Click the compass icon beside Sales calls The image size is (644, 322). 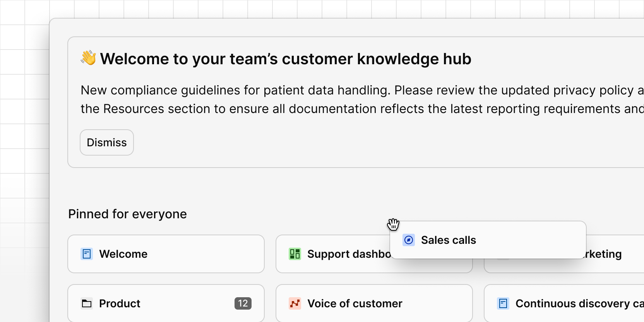point(409,240)
